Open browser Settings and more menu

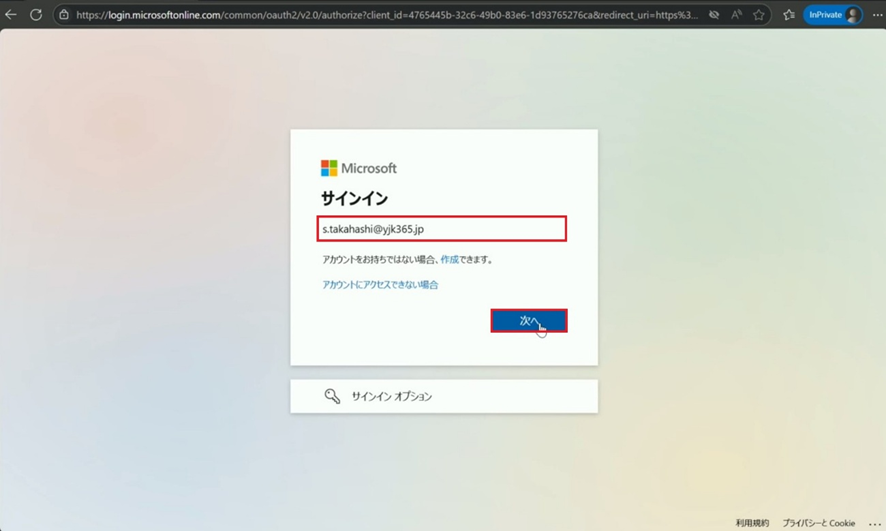coord(874,15)
